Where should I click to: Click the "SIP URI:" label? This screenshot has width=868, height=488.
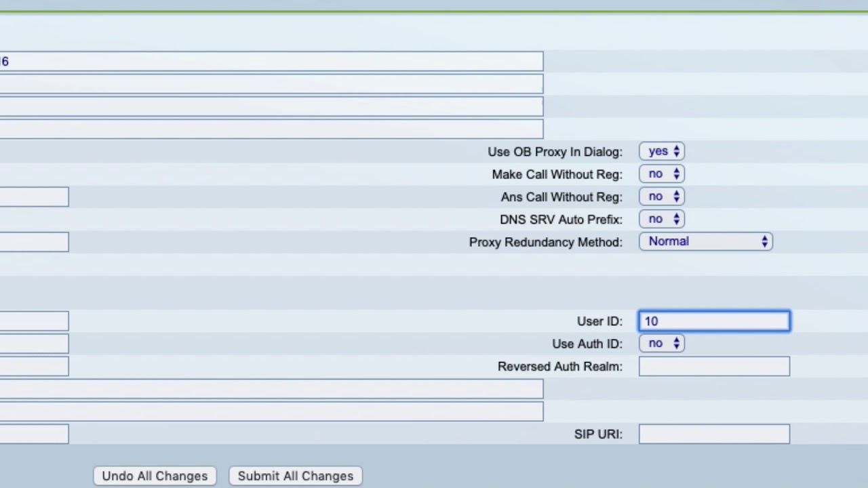(x=598, y=434)
